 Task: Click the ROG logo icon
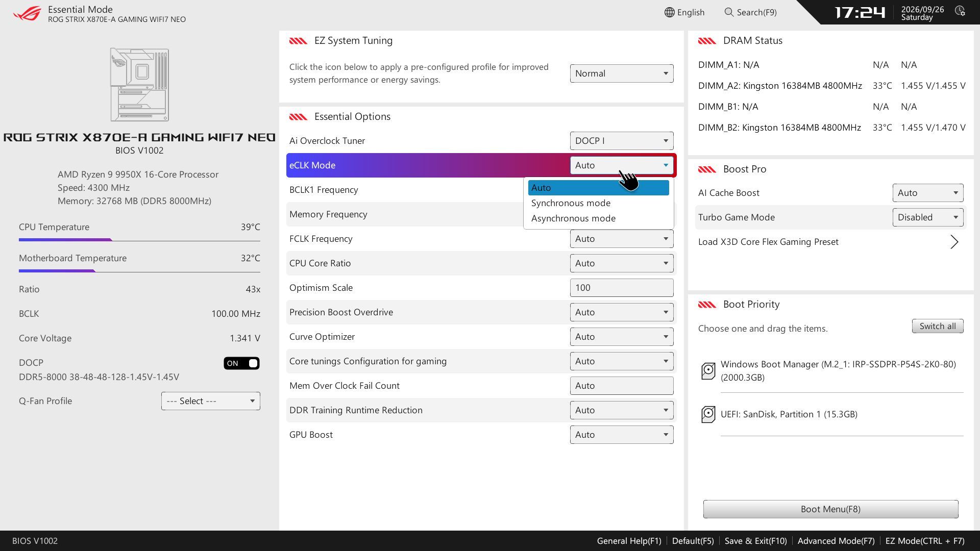pos(27,13)
